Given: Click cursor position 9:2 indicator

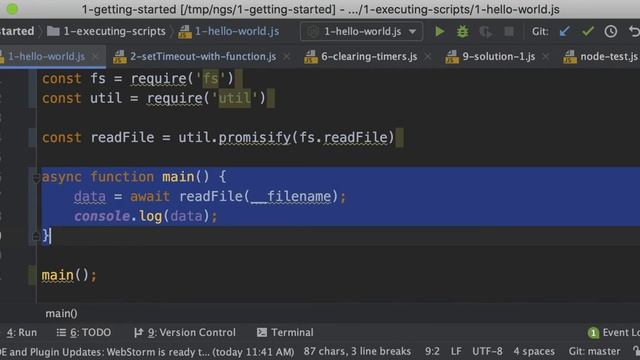Looking at the screenshot, I should click(432, 351).
